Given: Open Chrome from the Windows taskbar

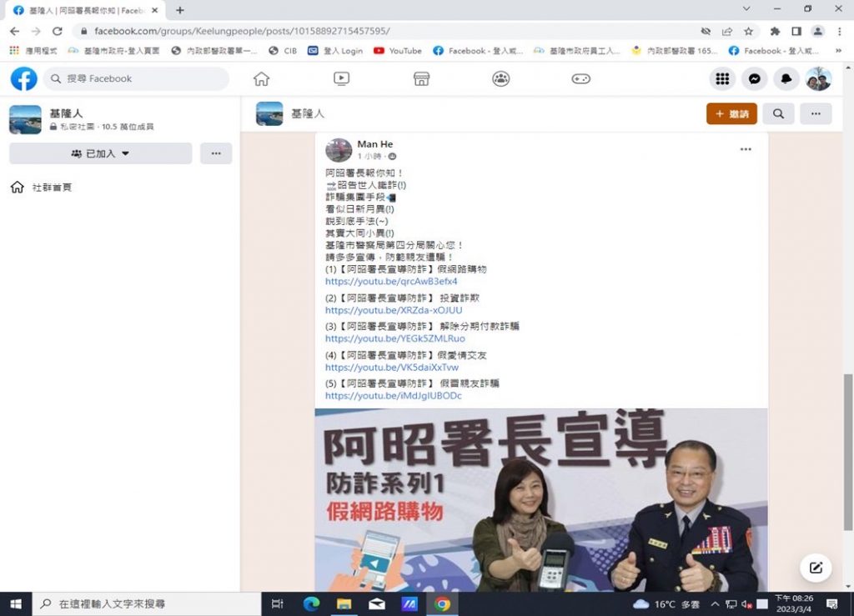Looking at the screenshot, I should [442, 604].
